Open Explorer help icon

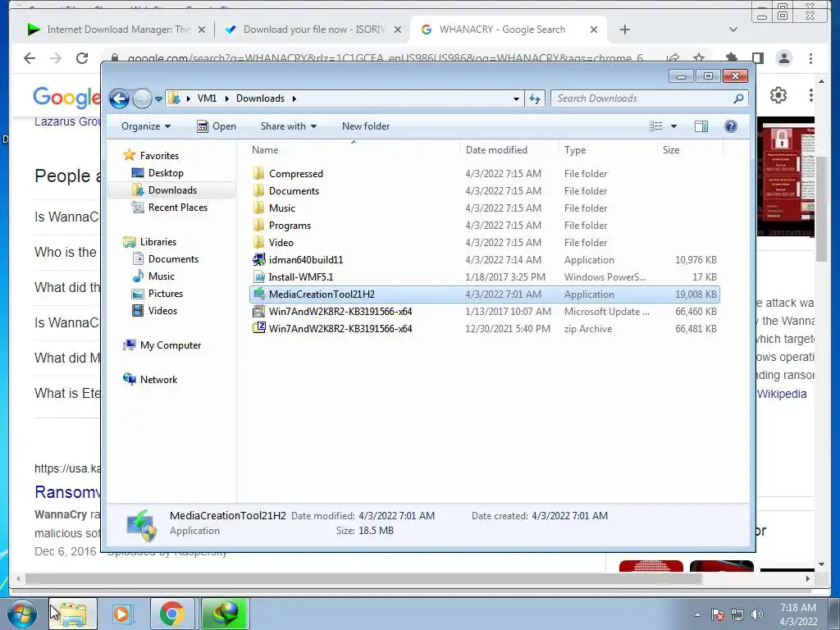point(731,126)
